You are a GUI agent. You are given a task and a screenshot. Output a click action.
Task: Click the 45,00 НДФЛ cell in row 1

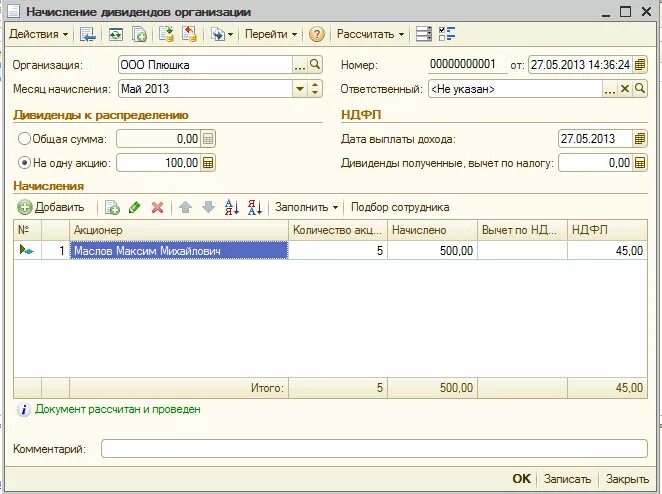point(607,250)
